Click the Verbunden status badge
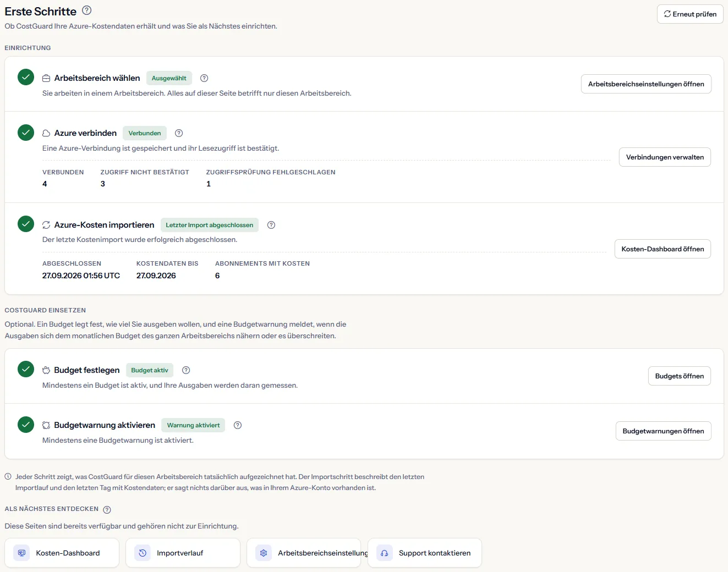This screenshot has width=728, height=572. (x=145, y=133)
